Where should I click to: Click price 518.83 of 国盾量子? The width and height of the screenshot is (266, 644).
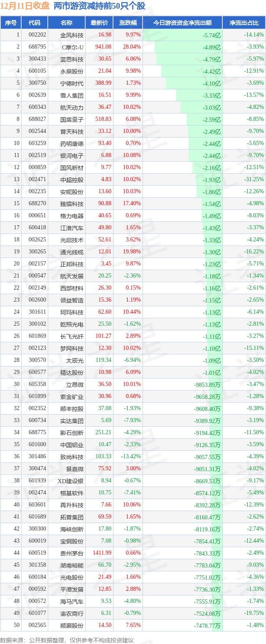[x=103, y=119]
